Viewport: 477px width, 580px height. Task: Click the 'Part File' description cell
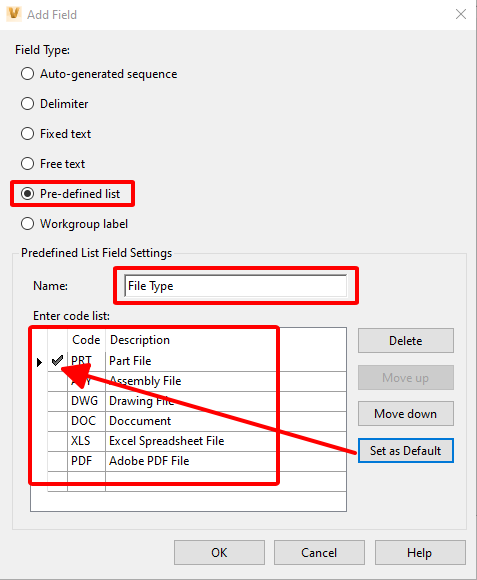(x=226, y=361)
